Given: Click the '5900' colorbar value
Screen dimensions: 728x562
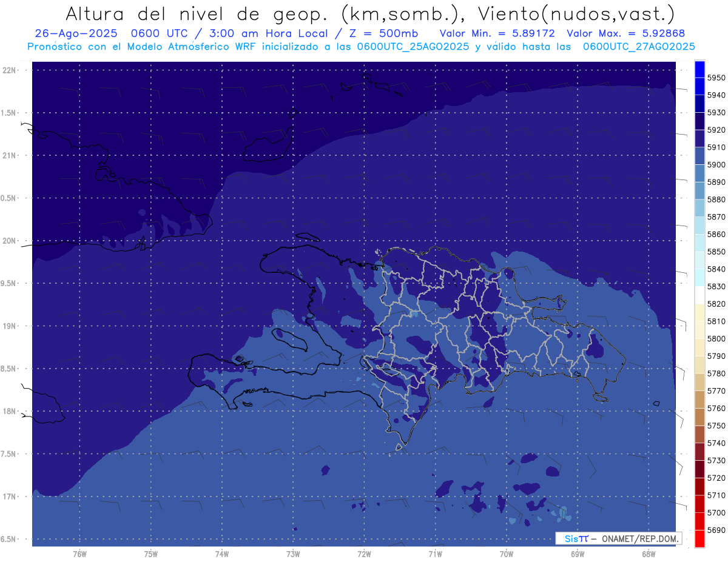Looking at the screenshot, I should (x=716, y=165).
